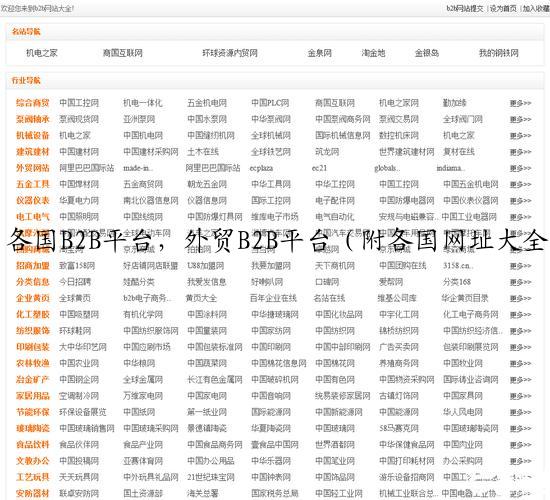Viewport: 550px width, 500px height.
Task: Open 金银岛 in the famous sites section
Action: click(x=427, y=53)
